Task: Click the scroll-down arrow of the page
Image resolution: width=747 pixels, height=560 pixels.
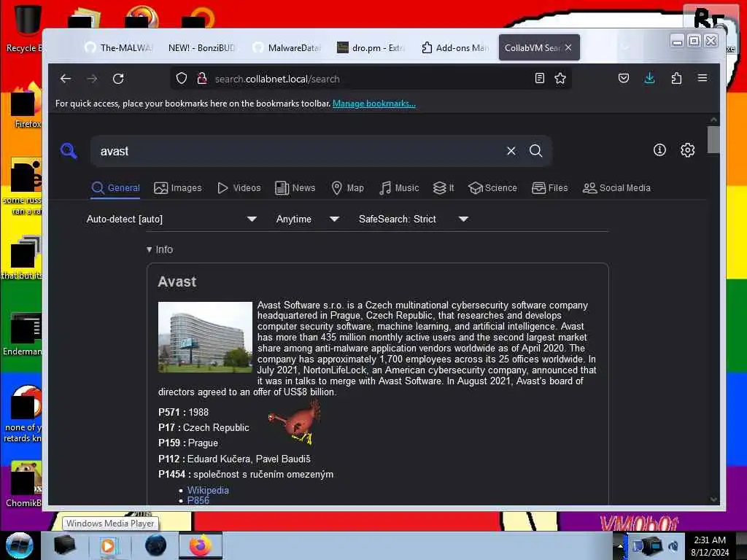Action: coord(713,499)
